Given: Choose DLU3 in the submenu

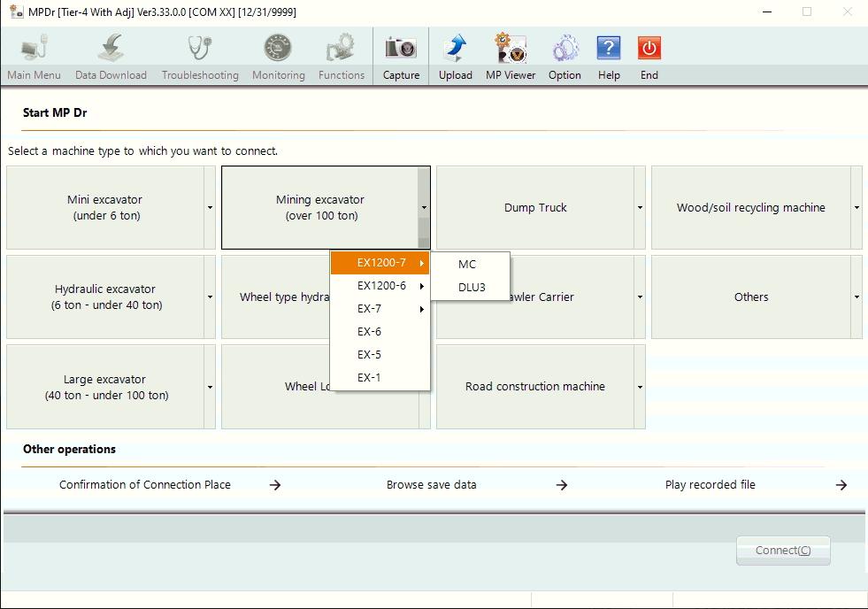Looking at the screenshot, I should [472, 287].
